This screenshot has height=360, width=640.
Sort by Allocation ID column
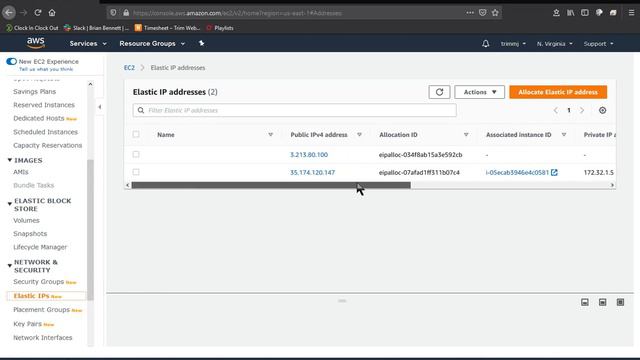466,135
